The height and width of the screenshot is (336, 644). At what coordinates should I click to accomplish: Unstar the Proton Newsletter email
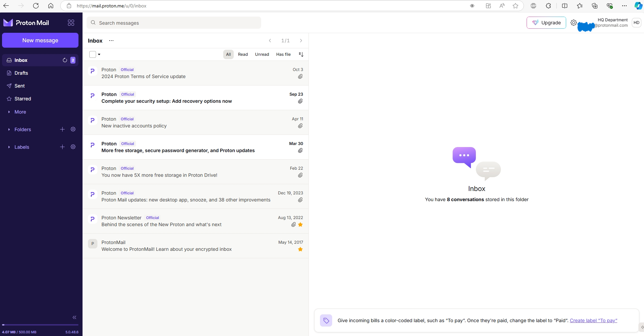(300, 225)
